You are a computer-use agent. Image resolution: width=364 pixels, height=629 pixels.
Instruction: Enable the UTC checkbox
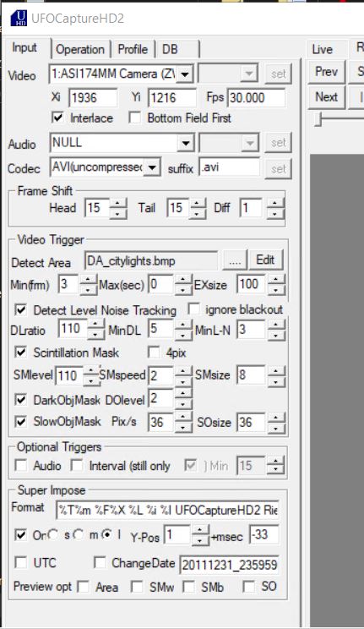(21, 562)
